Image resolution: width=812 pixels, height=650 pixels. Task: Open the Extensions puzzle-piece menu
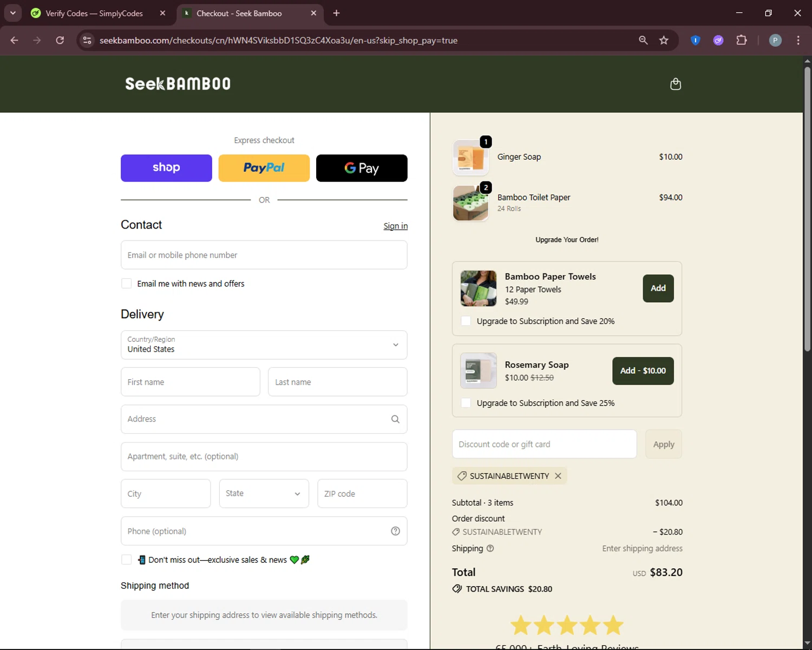coord(741,40)
